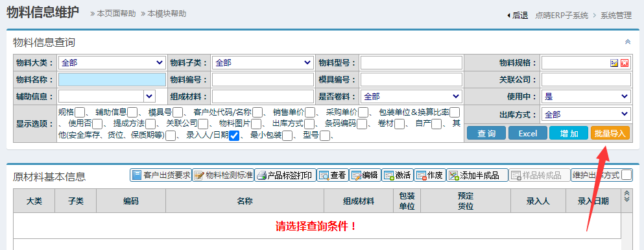This screenshot has height=250, width=644.
Task: Click the yellow picker icon in 物料规格
Action: click(614, 63)
